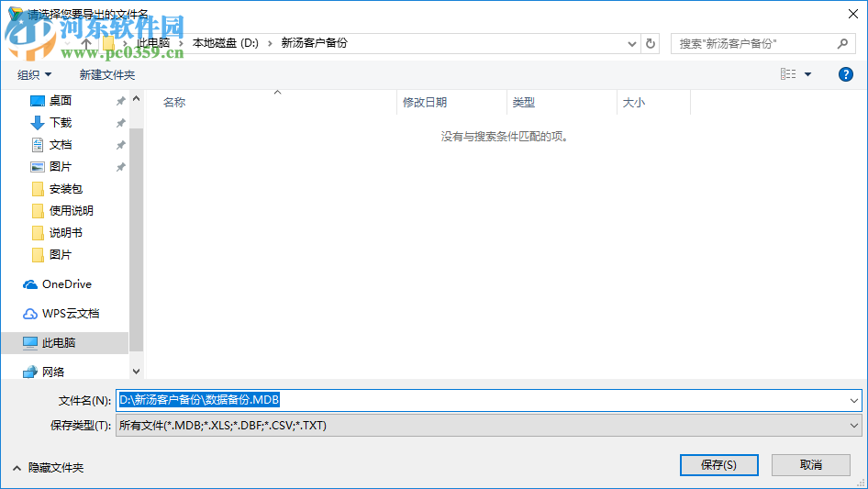Select 此电脑 in the navigation pane
The height and width of the screenshot is (489, 868).
58,343
